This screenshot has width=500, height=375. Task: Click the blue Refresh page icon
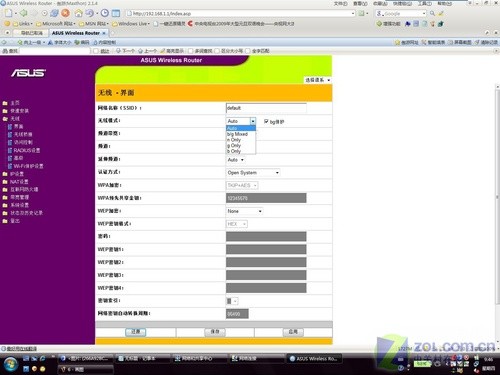point(54,13)
